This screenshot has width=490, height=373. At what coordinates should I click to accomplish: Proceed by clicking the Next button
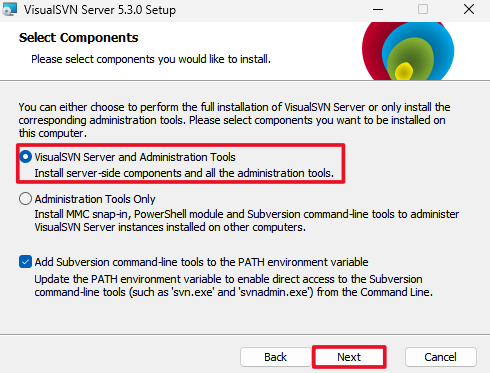pyautogui.click(x=349, y=357)
